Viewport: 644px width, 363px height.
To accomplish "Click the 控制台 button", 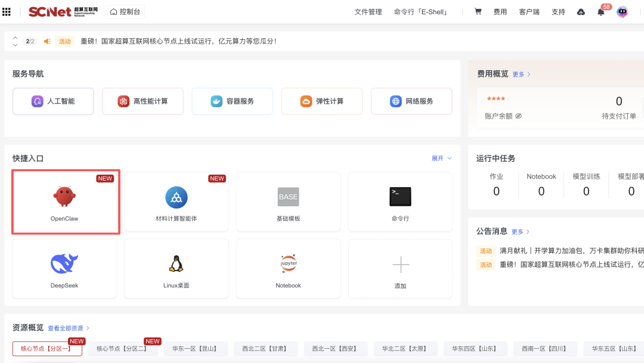I will 125,11.
